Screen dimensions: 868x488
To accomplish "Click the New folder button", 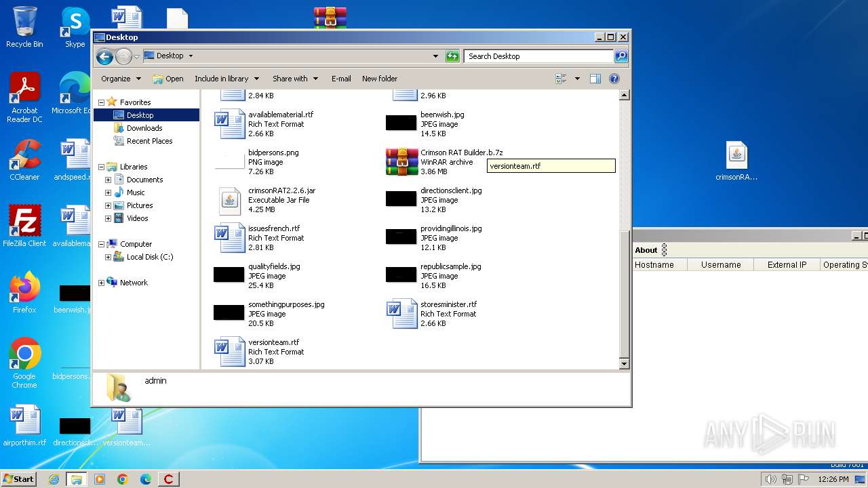I will (380, 79).
